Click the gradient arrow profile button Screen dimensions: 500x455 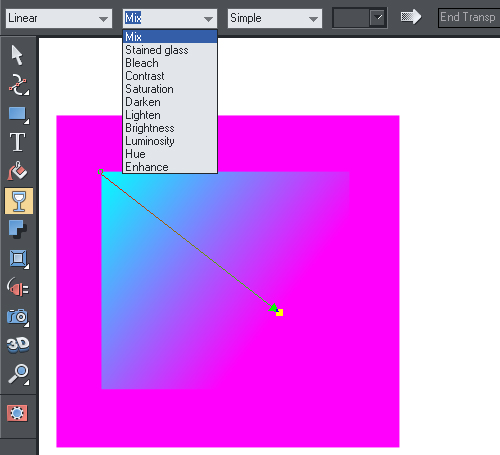tap(411, 17)
